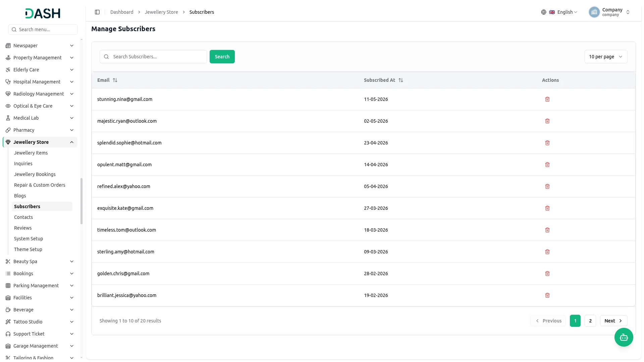644x362 pixels.
Task: Click the green Search button
Action: [x=222, y=57]
